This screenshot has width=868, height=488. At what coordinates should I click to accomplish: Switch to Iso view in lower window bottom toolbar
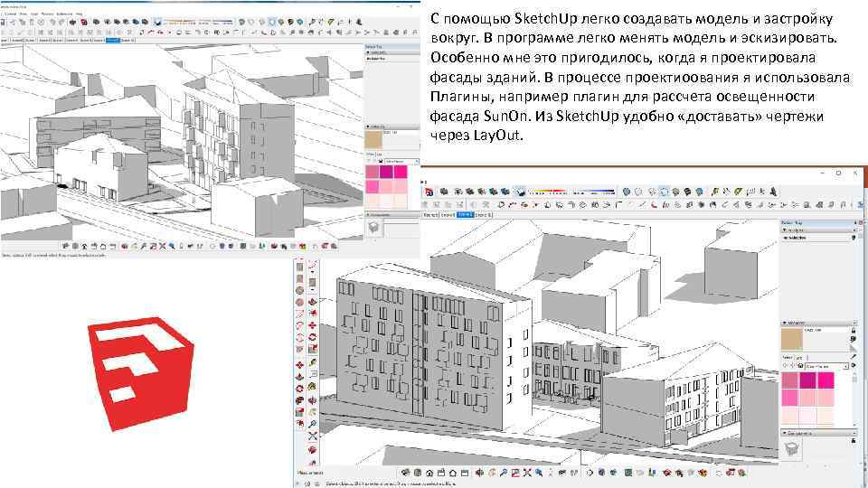(406, 473)
